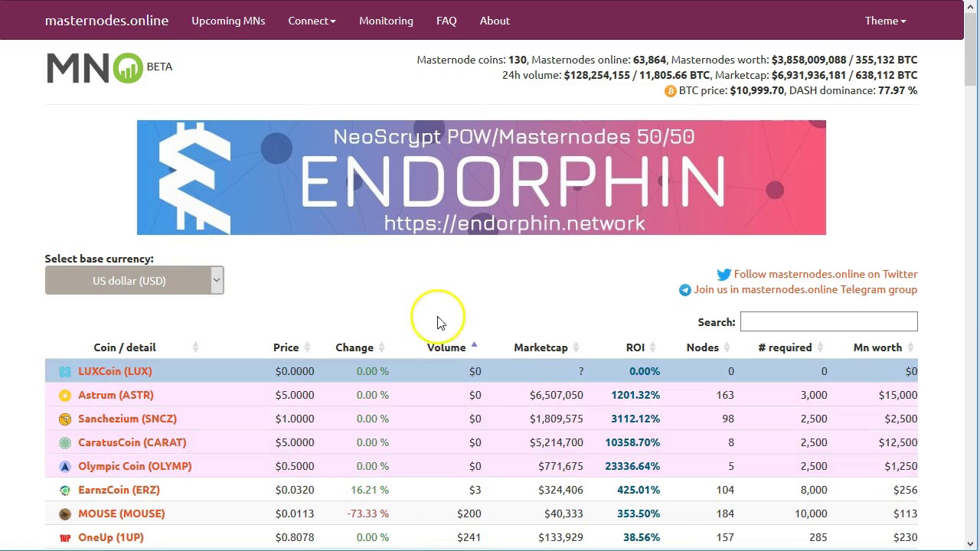980x551 pixels.
Task: Click the Bitcoin price icon
Action: coord(670,91)
